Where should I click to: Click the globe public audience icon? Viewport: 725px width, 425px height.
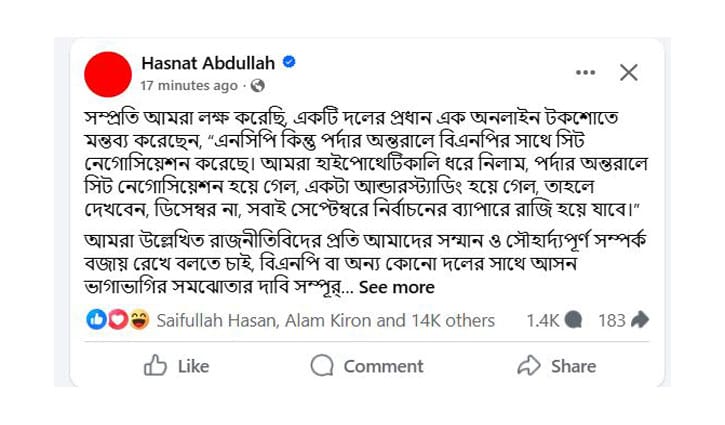(258, 85)
